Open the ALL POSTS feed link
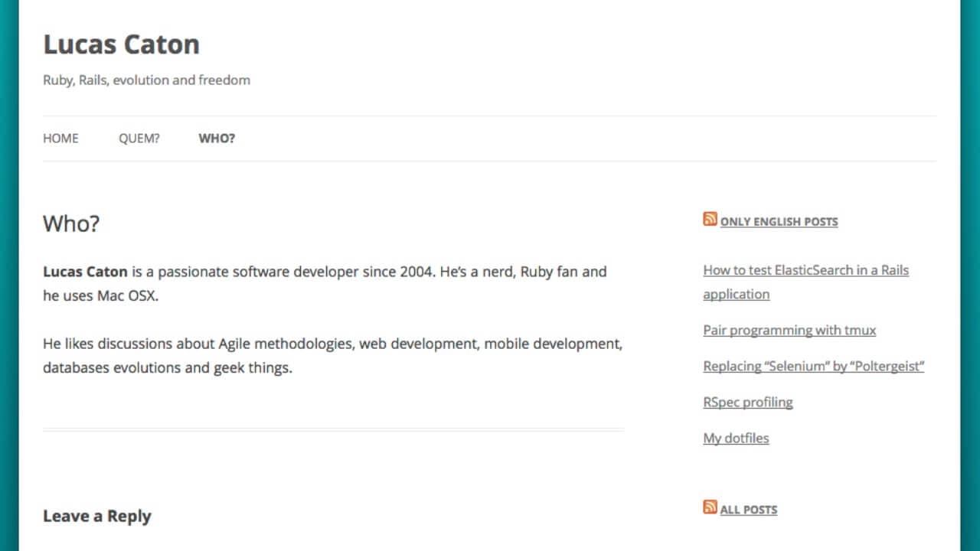The image size is (980, 551). 748,510
